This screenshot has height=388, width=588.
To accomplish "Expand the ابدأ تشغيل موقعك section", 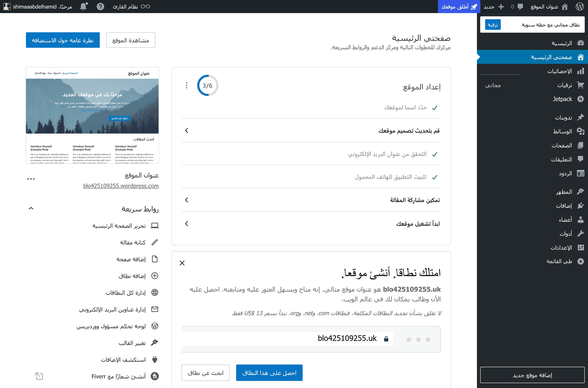I will click(x=187, y=224).
